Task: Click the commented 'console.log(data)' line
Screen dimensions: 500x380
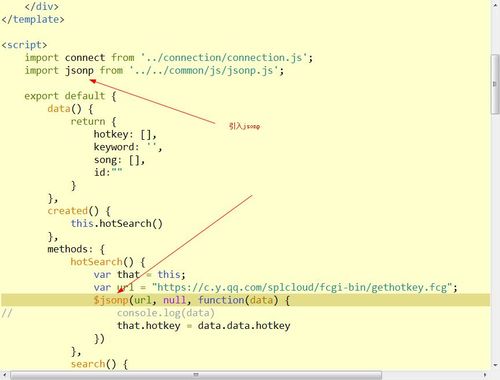Action: point(166,313)
